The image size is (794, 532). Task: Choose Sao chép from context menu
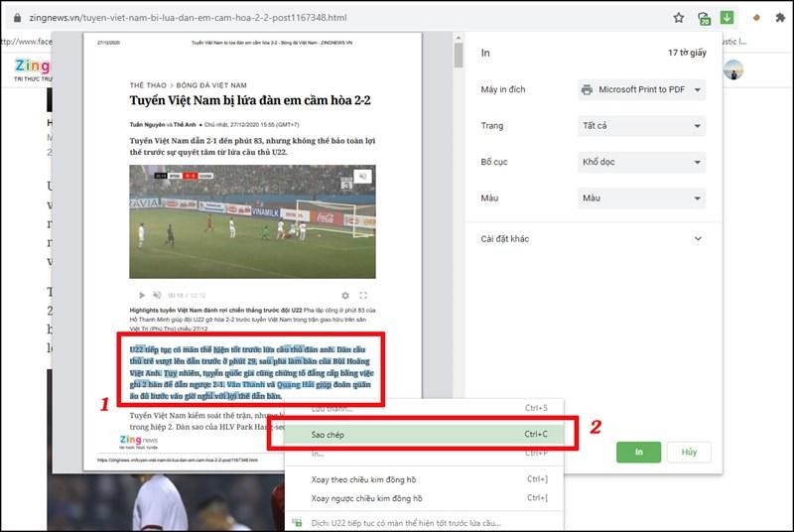[425, 435]
